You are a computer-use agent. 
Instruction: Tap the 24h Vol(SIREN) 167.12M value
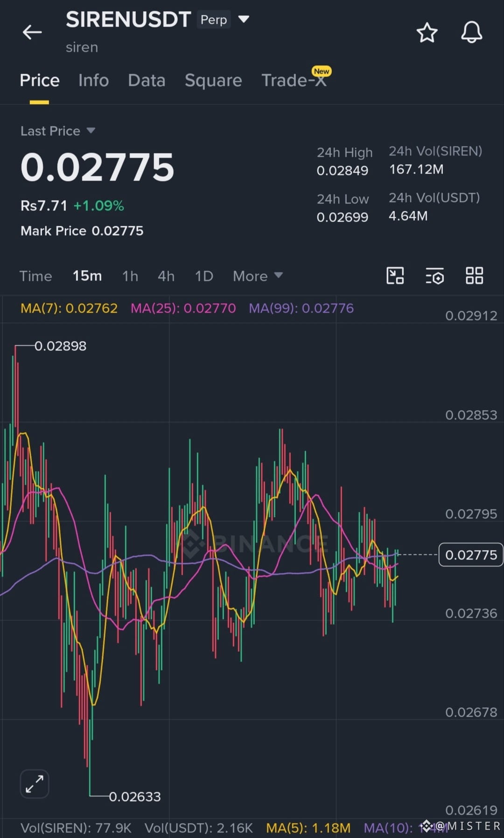tap(416, 169)
